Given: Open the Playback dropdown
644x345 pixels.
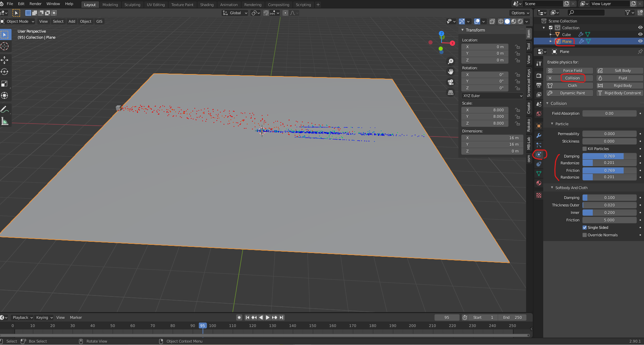Looking at the screenshot, I should coord(22,317).
